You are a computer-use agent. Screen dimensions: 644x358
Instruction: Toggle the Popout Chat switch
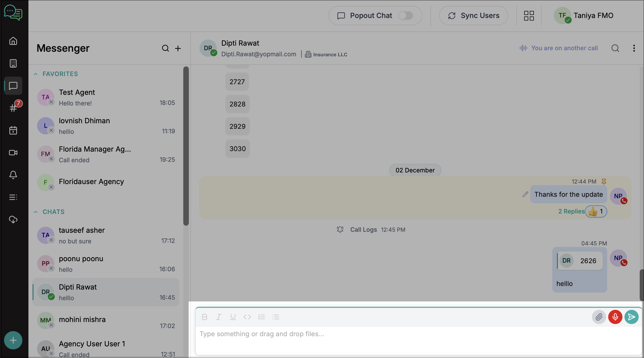[405, 15]
